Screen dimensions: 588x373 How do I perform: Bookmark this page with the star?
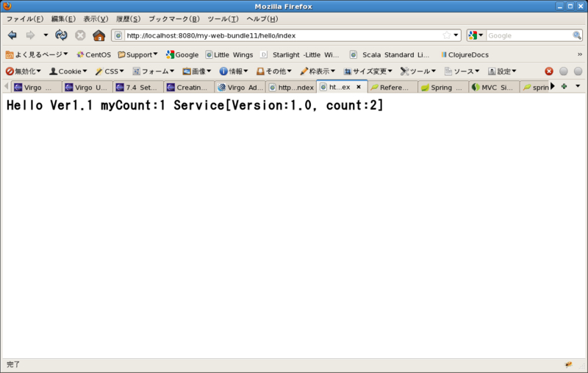pos(446,35)
